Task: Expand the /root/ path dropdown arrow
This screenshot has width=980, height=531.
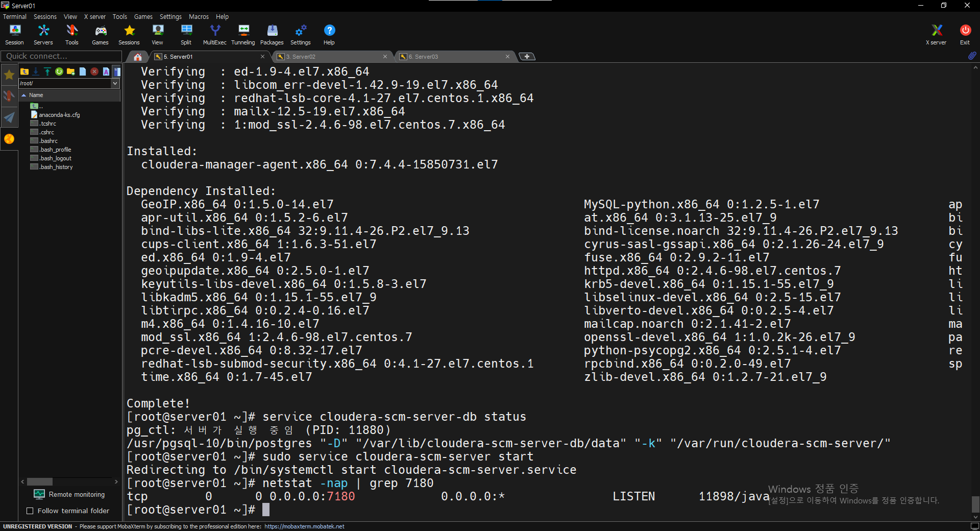Action: (115, 83)
